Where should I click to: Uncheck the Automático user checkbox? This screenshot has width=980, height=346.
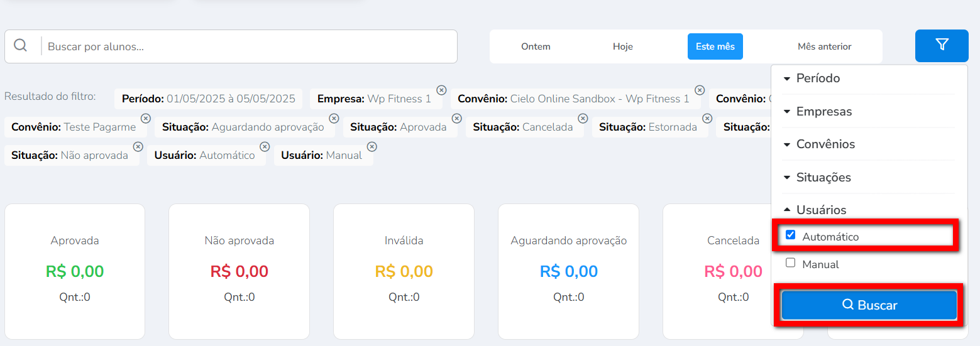coord(791,235)
